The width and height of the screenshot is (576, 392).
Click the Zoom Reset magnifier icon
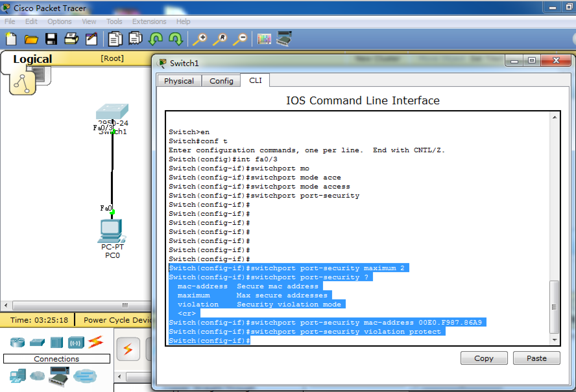point(220,39)
